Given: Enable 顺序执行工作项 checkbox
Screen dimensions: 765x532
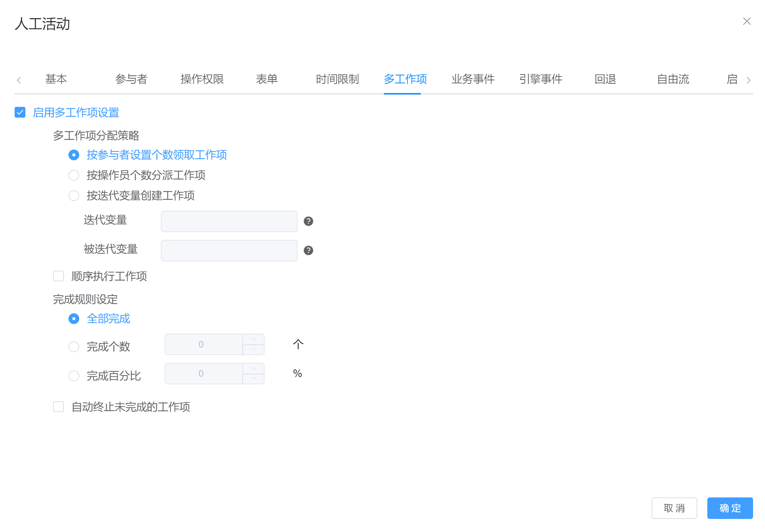Looking at the screenshot, I should click(x=58, y=276).
